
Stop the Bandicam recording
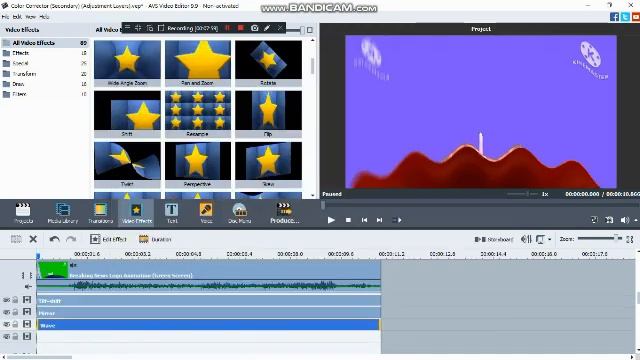[241, 28]
